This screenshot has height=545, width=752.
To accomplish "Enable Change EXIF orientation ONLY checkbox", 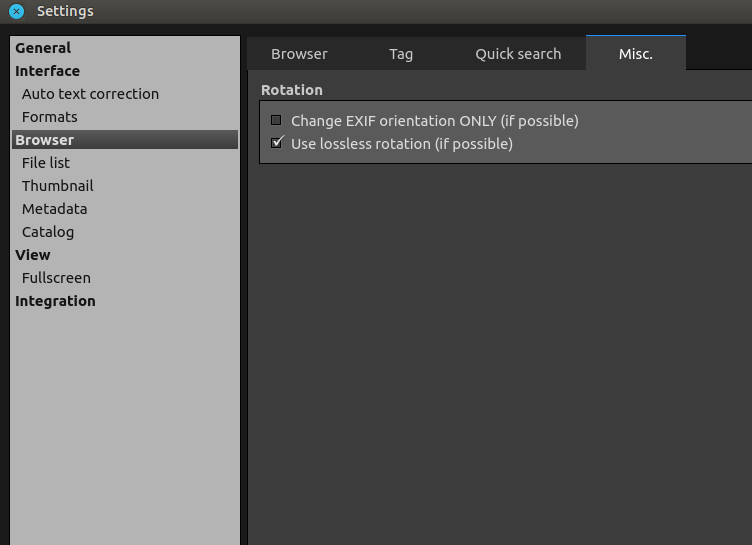I will pyautogui.click(x=277, y=121).
